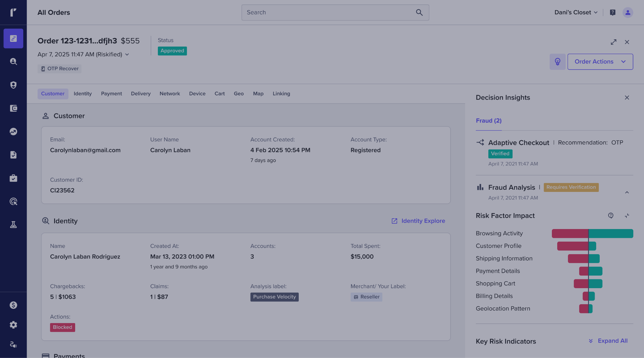Screen dimensions: 644x358
Task: Expand the order panel to full view
Action: pyautogui.click(x=613, y=42)
